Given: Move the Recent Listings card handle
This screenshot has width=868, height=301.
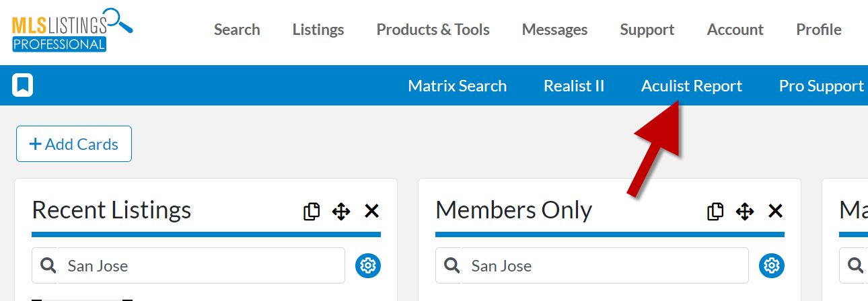Looking at the screenshot, I should click(341, 212).
